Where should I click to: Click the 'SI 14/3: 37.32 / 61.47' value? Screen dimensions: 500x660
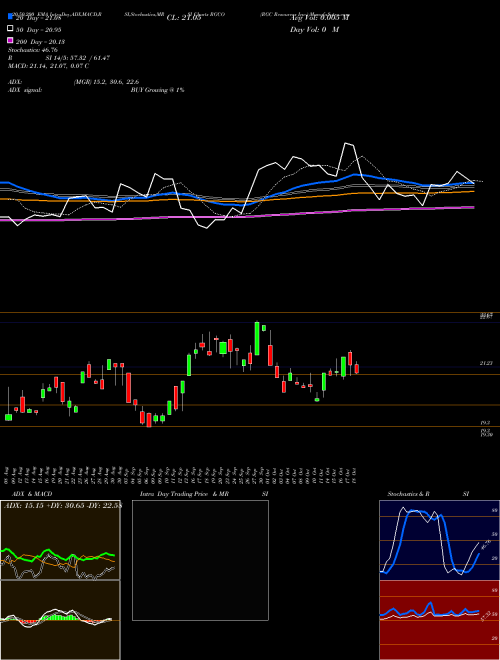pyautogui.click(x=78, y=58)
